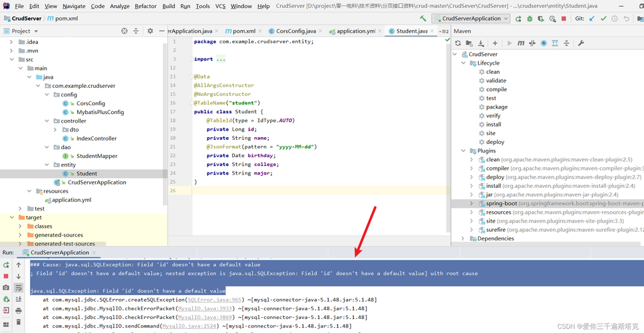The height and width of the screenshot is (333, 644).
Task: Click the Build project hammer icon
Action: click(424, 19)
